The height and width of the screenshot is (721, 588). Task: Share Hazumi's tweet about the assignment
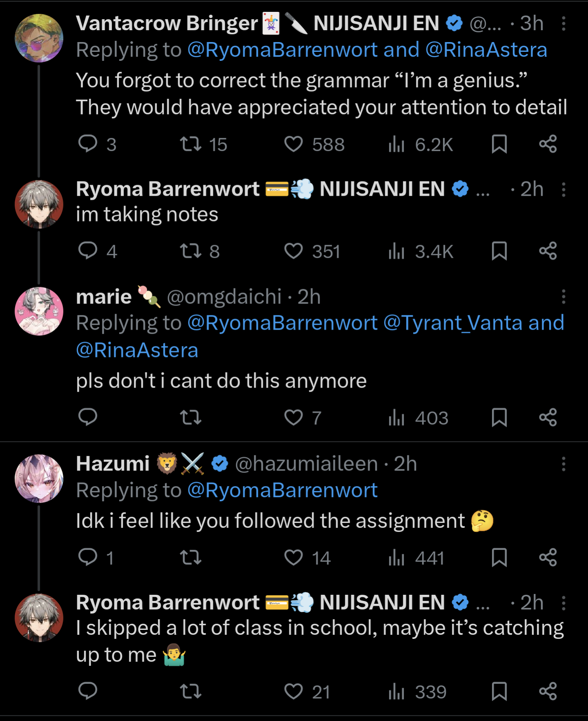tap(548, 557)
